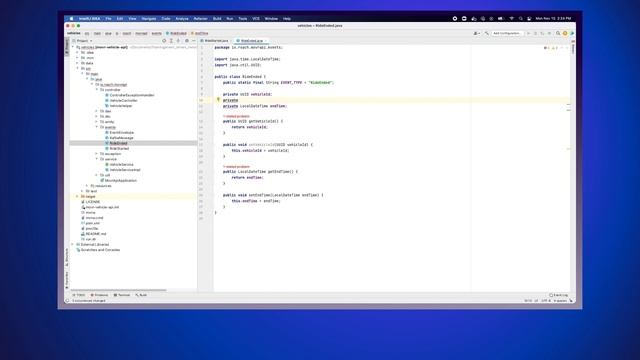Toggle the Favorites side tool button
This screenshot has width=640, height=360.
[67, 280]
